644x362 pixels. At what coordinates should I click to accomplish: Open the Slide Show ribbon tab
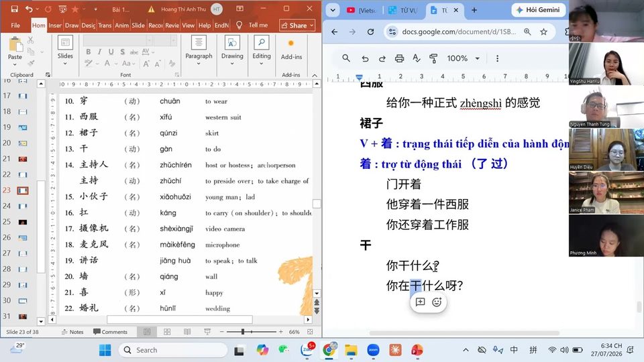[138, 25]
